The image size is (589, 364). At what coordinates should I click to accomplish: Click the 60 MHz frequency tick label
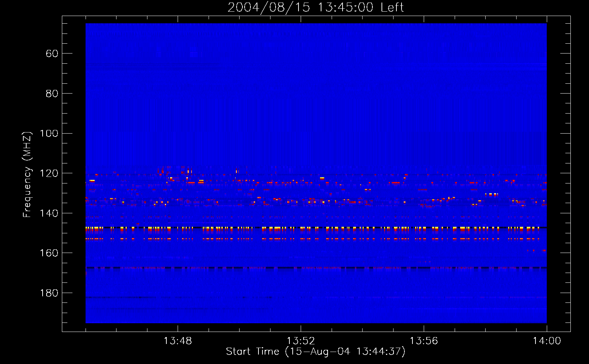point(52,54)
